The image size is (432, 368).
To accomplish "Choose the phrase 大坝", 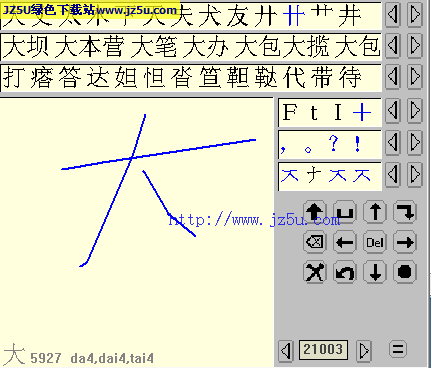I will 26,46.
